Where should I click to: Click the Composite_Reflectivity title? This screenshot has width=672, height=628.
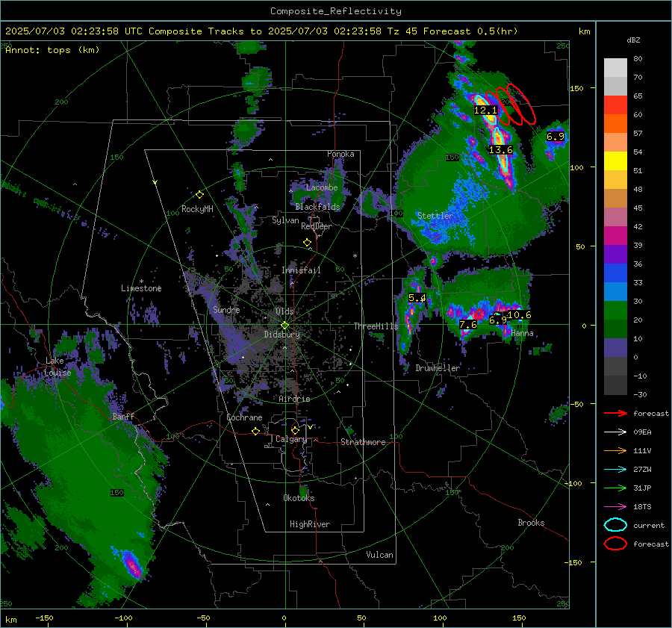(x=335, y=11)
